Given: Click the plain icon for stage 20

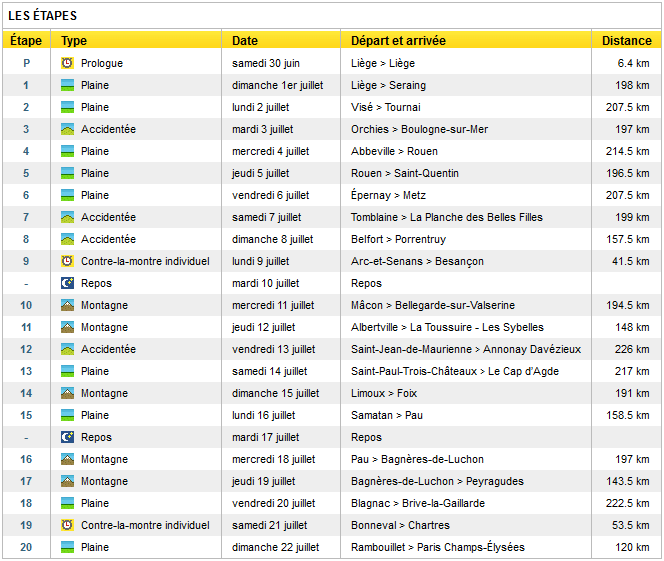Looking at the screenshot, I should 67,547.
